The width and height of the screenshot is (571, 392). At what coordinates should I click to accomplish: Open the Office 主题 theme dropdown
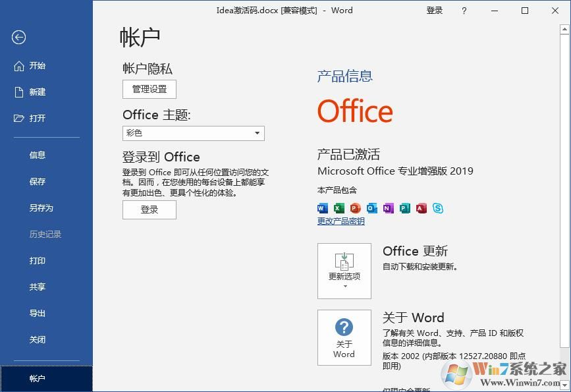192,133
